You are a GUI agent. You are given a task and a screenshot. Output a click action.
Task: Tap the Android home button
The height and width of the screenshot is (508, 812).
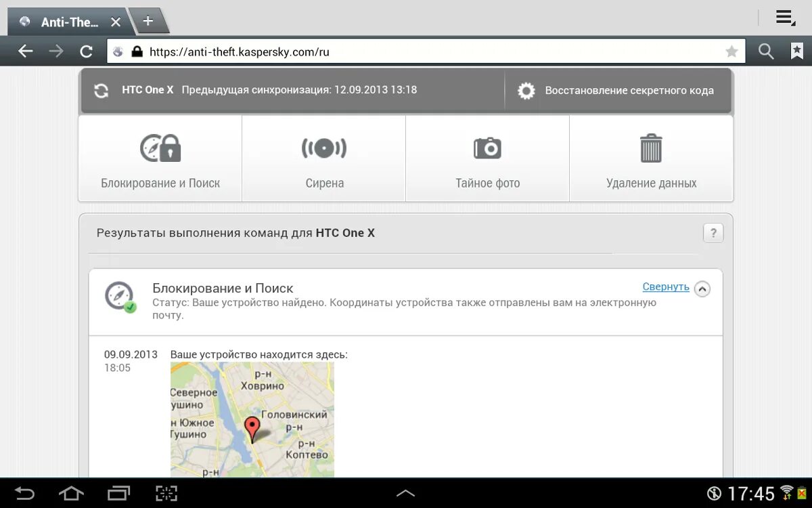(x=70, y=493)
